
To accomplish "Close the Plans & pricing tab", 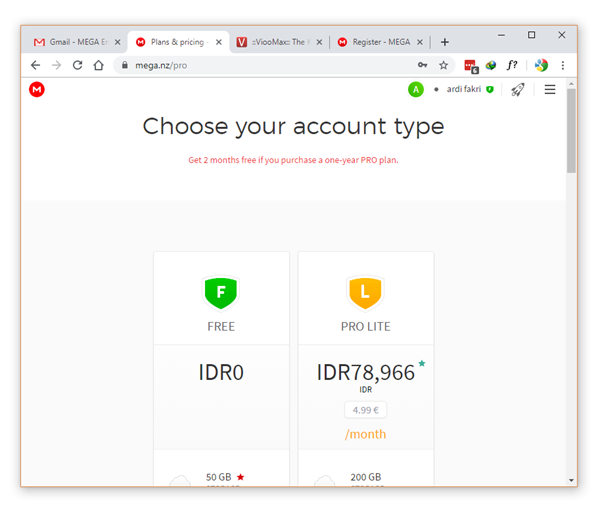I will coord(219,42).
